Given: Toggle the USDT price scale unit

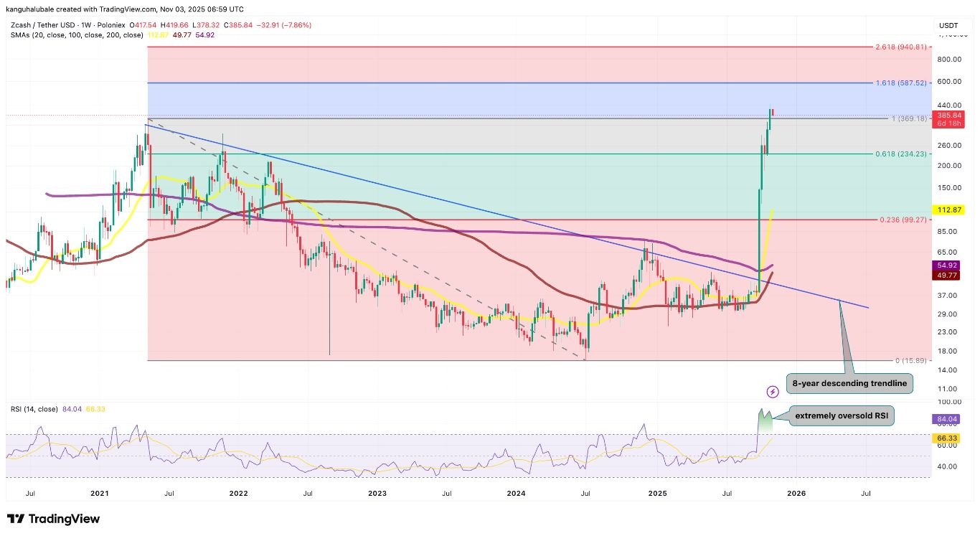Looking at the screenshot, I should (948, 25).
